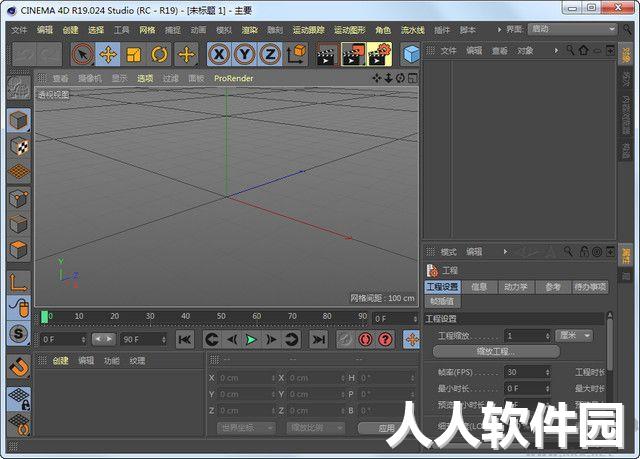
Task: Click the red question mark keyframe icon
Action: [385, 339]
